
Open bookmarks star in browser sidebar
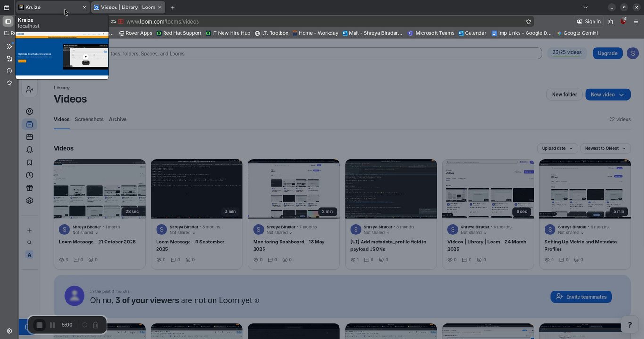(x=9, y=83)
